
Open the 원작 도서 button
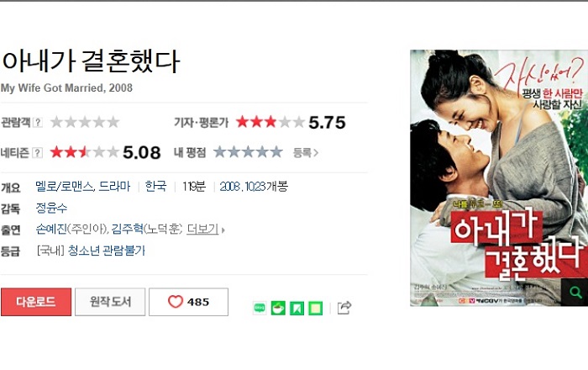pyautogui.click(x=110, y=302)
